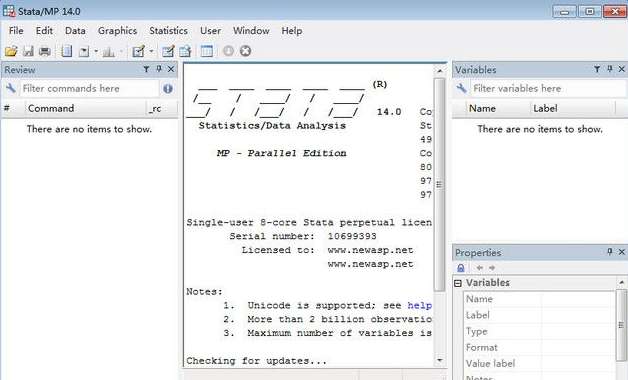Toggle the Variables panel pin
628x380 pixels.
(x=610, y=69)
